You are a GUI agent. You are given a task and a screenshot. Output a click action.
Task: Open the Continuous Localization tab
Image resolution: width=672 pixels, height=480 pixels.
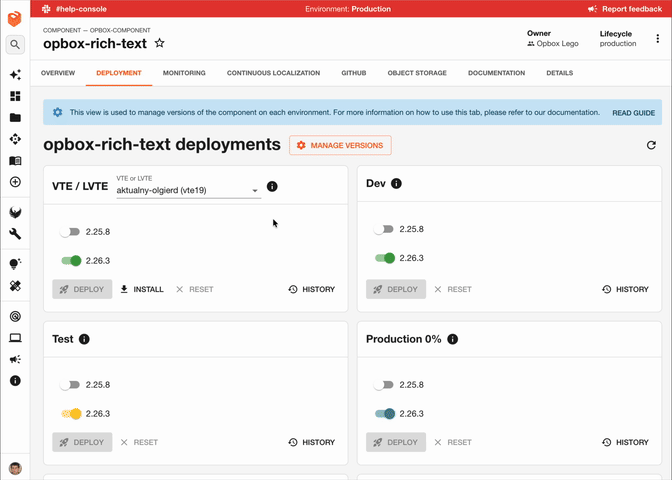(273, 73)
